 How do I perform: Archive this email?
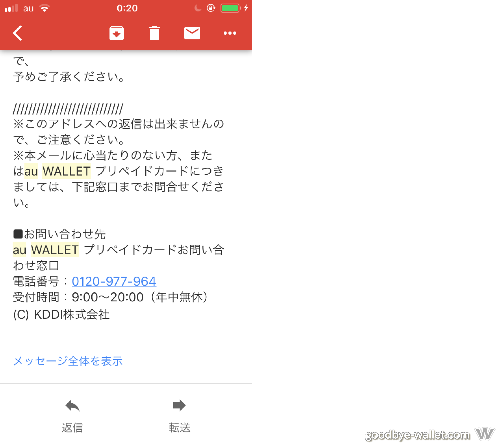click(116, 33)
